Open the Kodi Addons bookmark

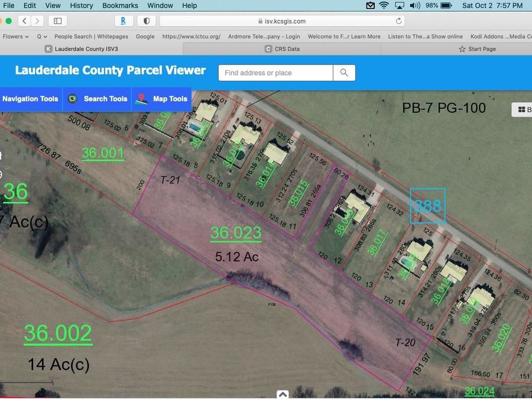pyautogui.click(x=501, y=36)
